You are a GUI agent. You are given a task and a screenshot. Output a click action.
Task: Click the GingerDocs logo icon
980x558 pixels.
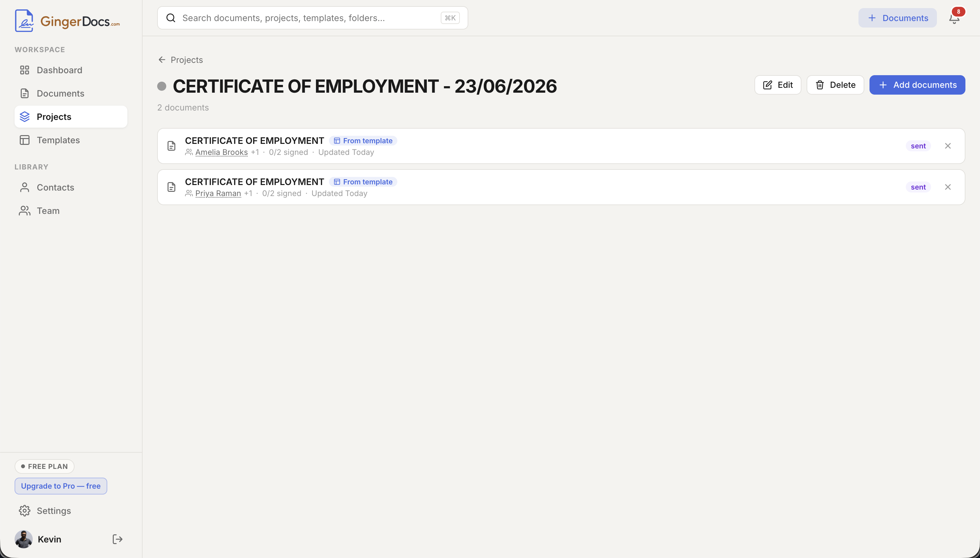coord(24,21)
